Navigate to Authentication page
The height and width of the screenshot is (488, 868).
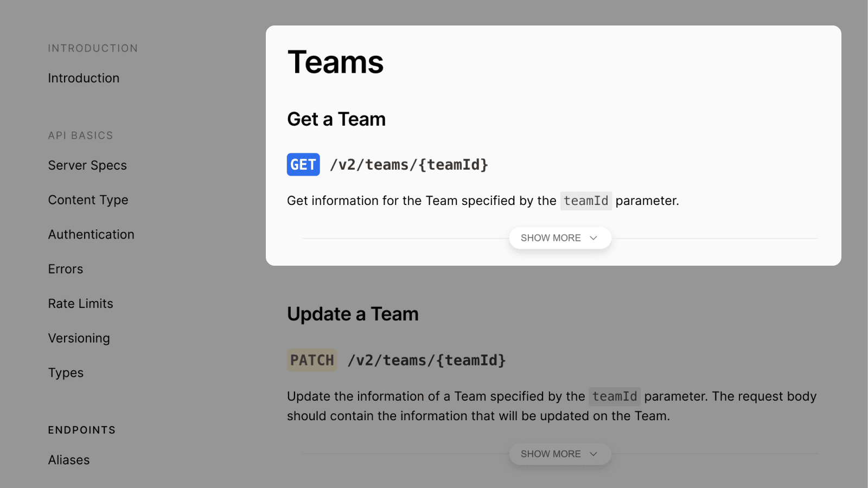pos(91,235)
